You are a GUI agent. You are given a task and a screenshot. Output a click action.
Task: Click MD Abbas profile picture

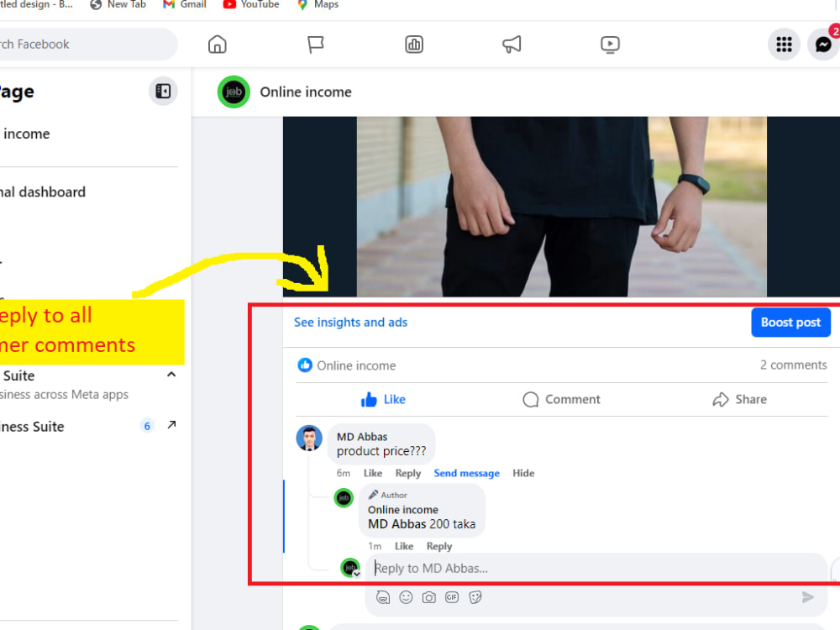(x=309, y=438)
